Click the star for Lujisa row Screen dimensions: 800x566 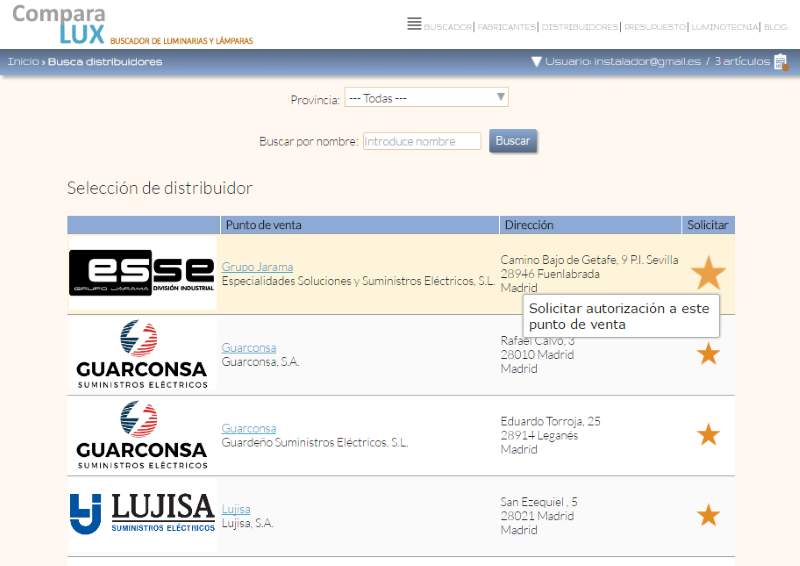click(708, 515)
